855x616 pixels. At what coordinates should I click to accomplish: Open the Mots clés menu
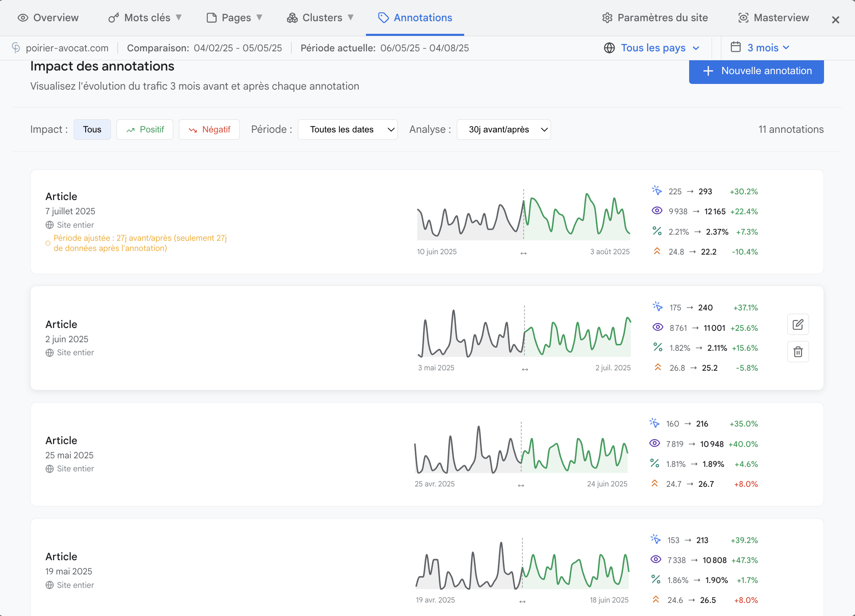click(145, 18)
